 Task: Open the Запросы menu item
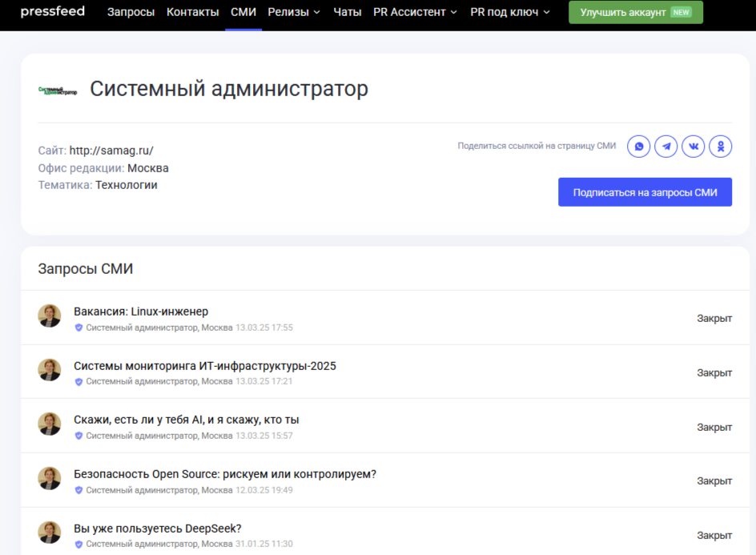(131, 12)
